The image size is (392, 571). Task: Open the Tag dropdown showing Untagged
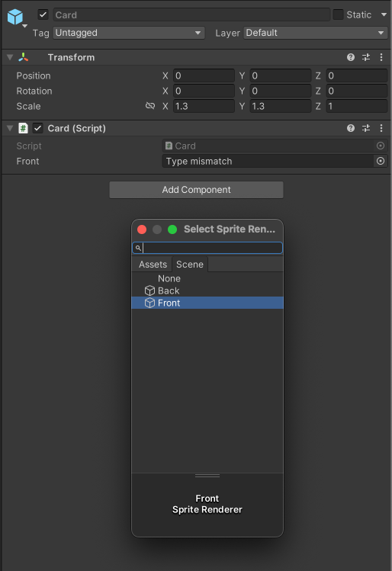[x=129, y=33]
